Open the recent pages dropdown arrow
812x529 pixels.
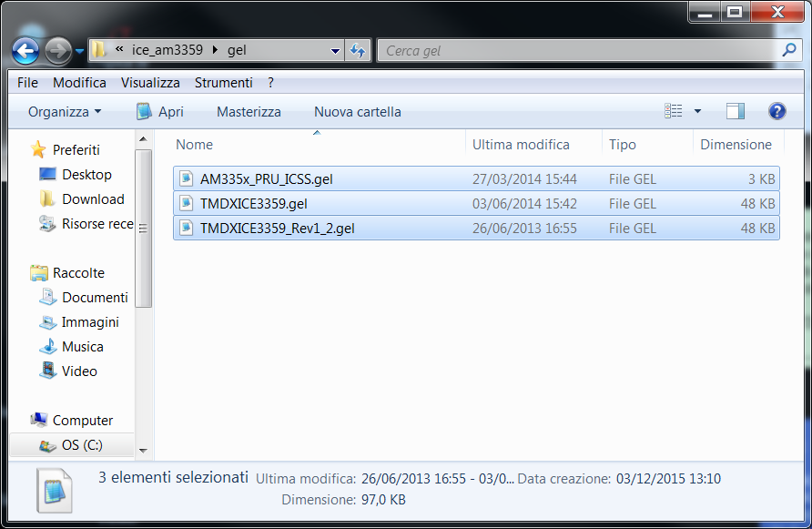(x=79, y=51)
